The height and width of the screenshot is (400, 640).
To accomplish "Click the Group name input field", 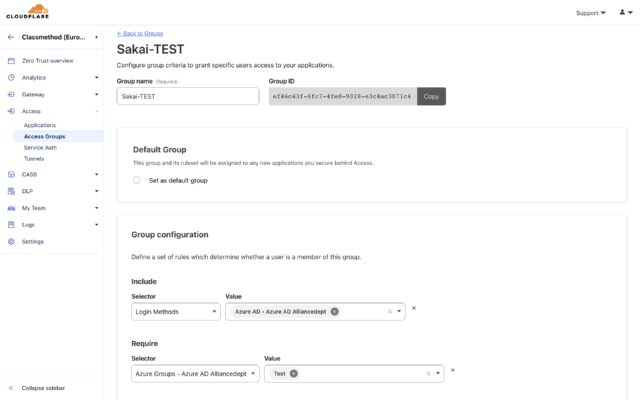I will coord(188,96).
